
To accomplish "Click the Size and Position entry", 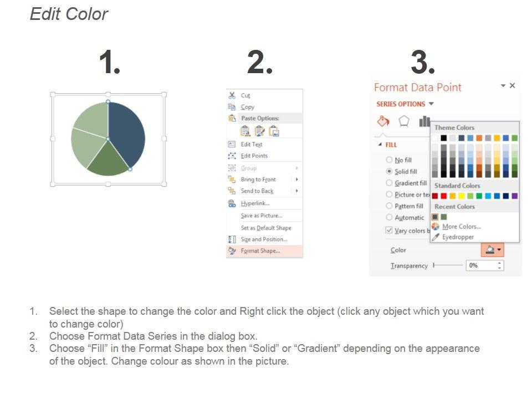I will pos(264,239).
